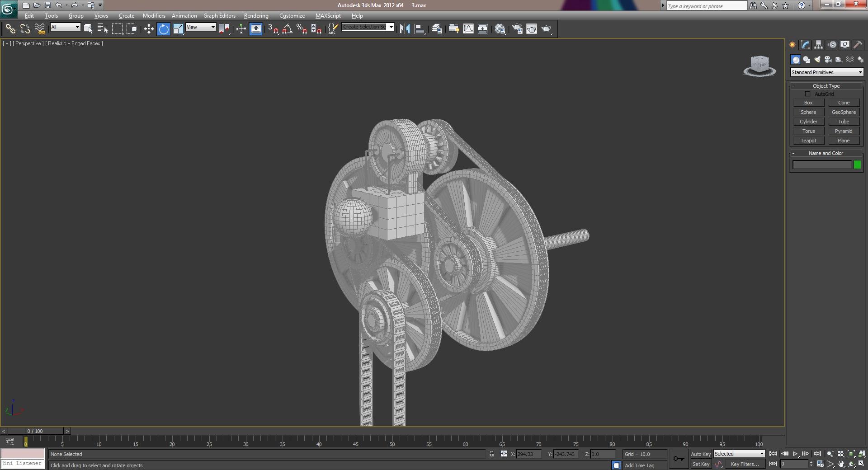Open the Graph Editors menu

click(219, 16)
